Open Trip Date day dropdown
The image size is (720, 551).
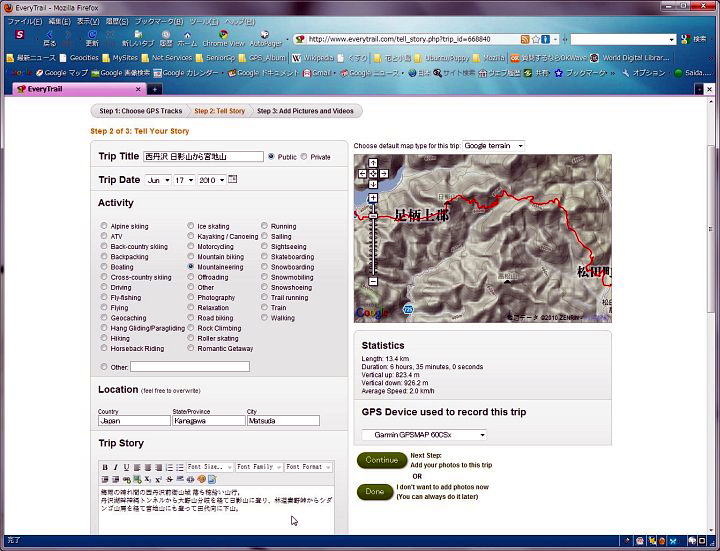[x=184, y=180]
